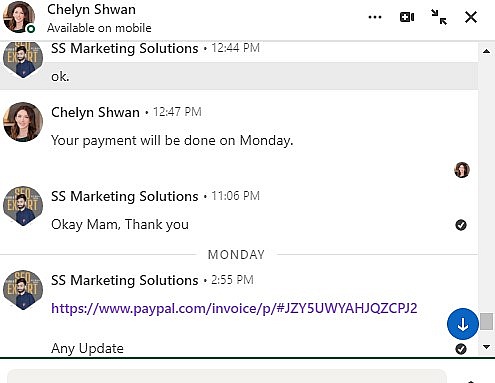Viewport: 495px width, 383px height.
Task: Click the gray scrollbar thumb
Action: click(x=487, y=321)
